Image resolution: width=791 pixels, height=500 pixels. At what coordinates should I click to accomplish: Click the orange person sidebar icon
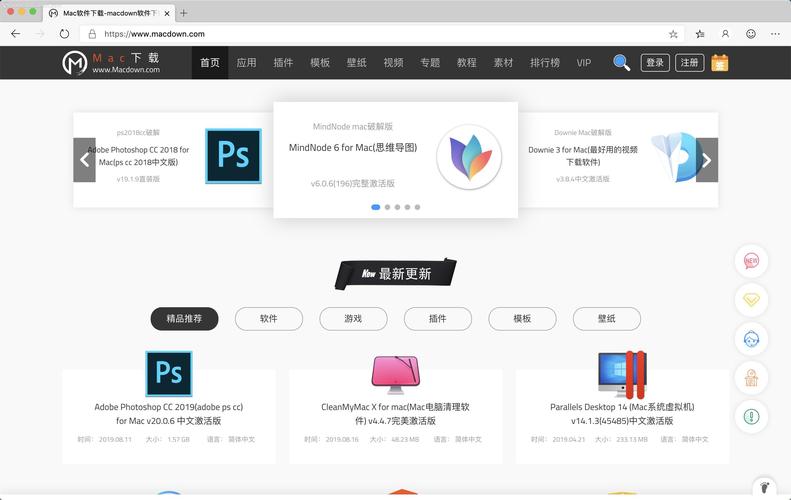coord(751,377)
